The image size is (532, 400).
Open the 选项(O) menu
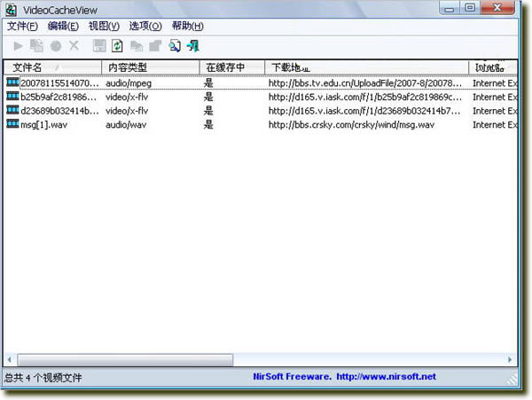145,26
